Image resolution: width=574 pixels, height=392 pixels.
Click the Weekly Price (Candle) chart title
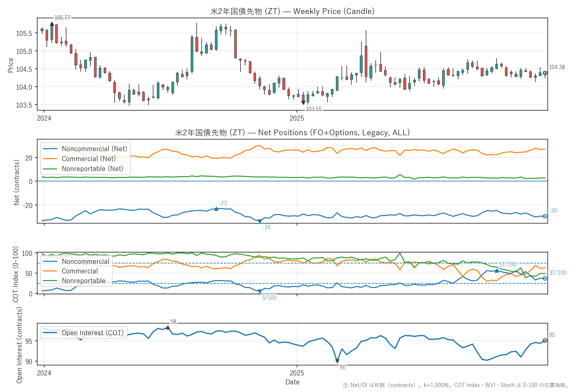[292, 11]
